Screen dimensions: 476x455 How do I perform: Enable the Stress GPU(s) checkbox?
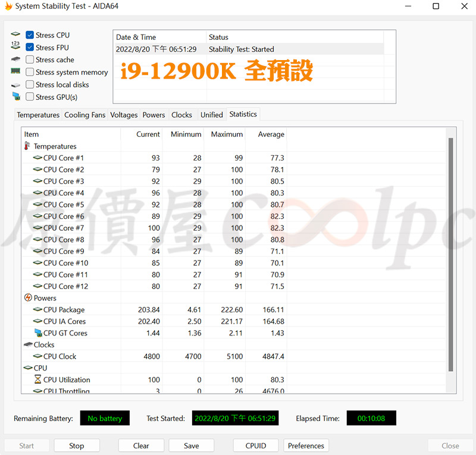(x=30, y=97)
